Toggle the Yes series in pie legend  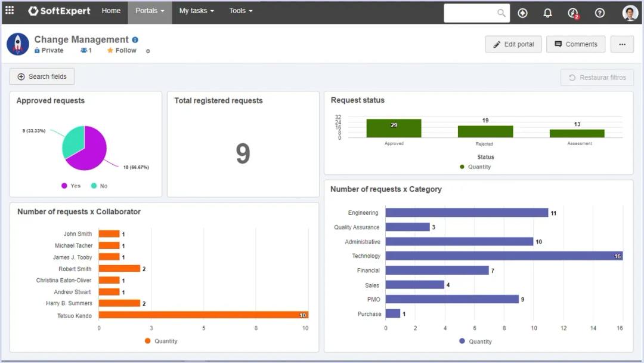(70, 186)
